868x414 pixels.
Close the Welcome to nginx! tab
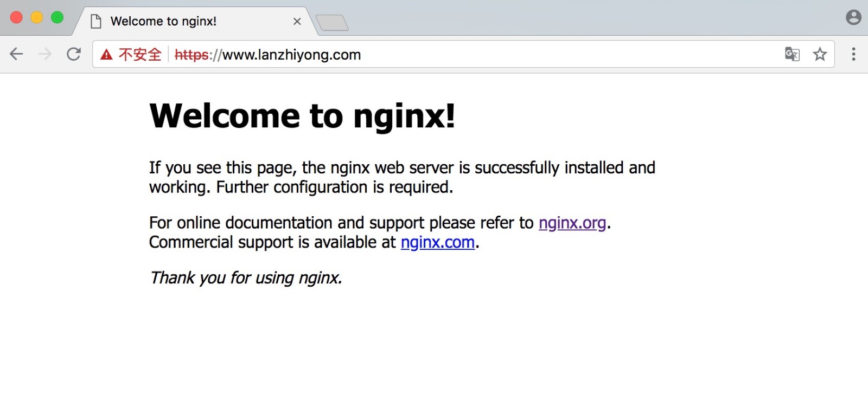[297, 21]
